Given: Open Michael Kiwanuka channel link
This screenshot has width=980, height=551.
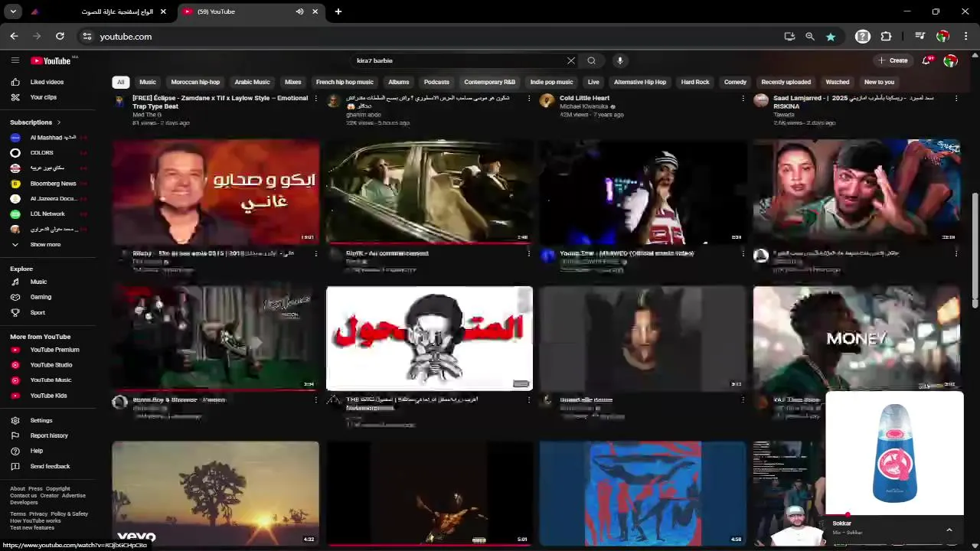Looking at the screenshot, I should [583, 106].
